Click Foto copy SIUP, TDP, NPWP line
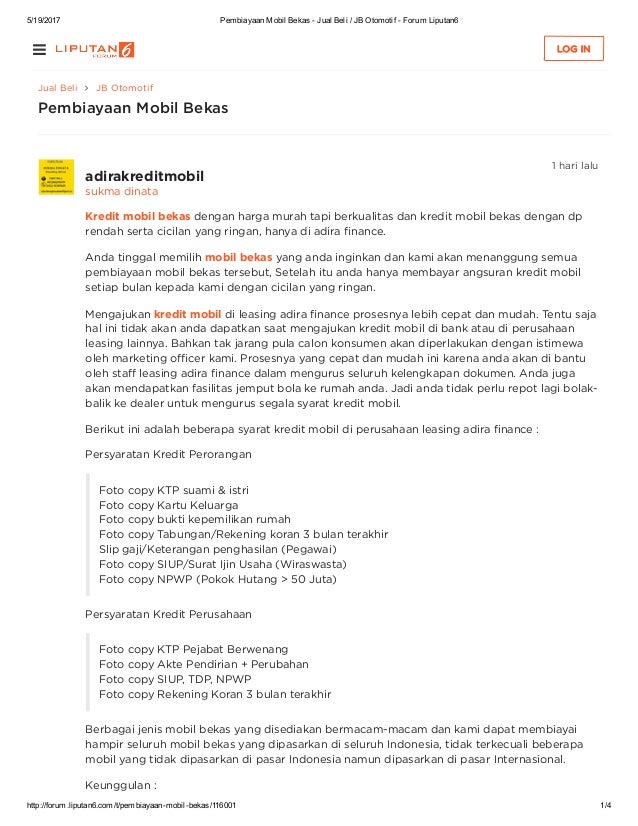 pos(175,680)
